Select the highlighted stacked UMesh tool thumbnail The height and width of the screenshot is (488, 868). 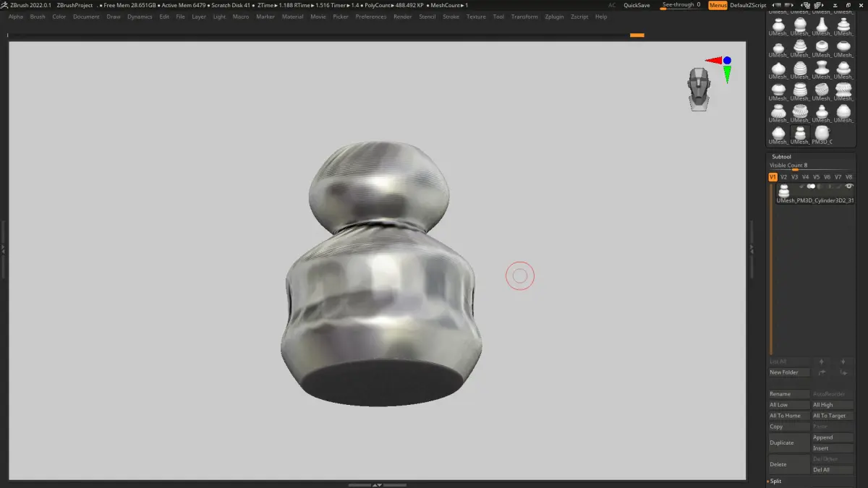pyautogui.click(x=800, y=135)
